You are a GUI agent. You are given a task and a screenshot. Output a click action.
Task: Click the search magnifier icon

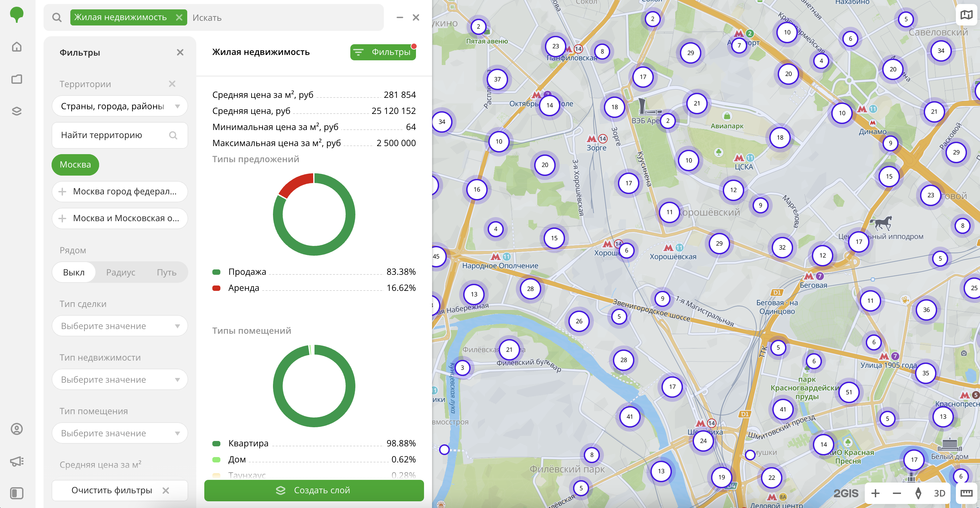click(57, 17)
